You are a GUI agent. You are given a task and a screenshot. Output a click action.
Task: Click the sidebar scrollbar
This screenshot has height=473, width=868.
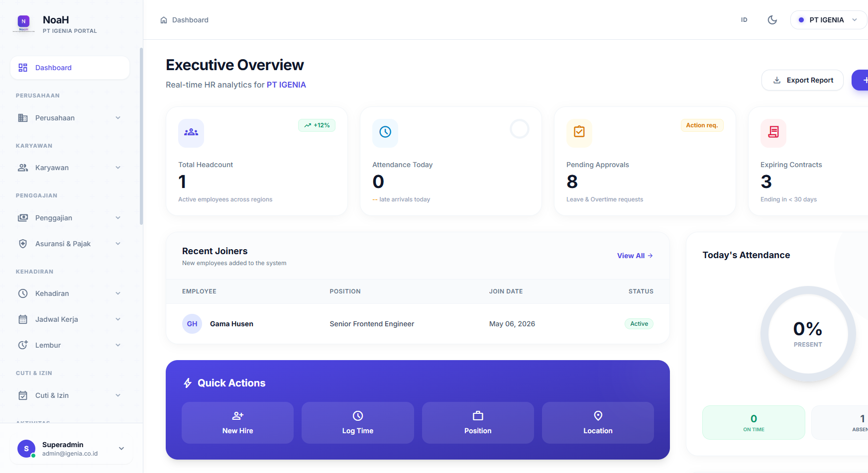141,136
